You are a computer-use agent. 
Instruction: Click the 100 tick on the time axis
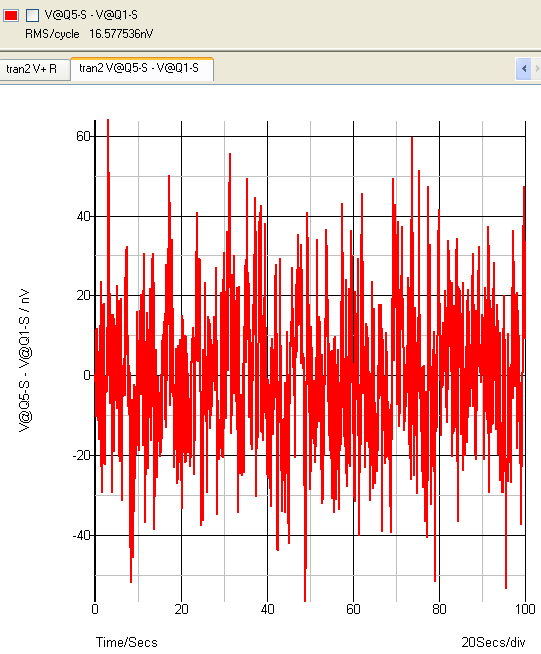[525, 609]
